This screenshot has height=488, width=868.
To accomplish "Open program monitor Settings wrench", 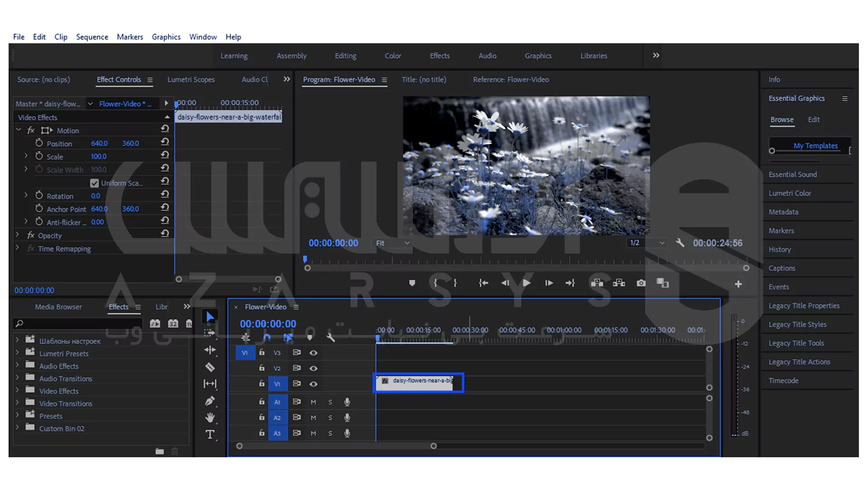I will [x=679, y=243].
